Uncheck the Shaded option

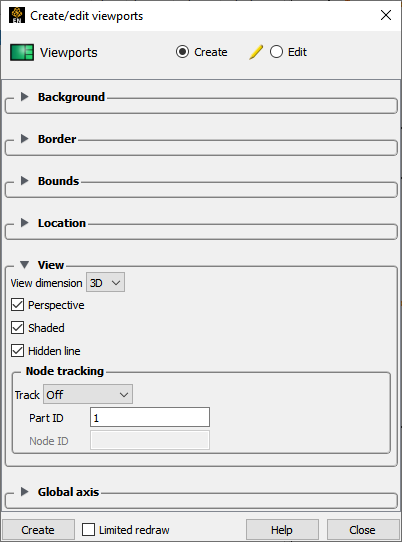tap(17, 328)
